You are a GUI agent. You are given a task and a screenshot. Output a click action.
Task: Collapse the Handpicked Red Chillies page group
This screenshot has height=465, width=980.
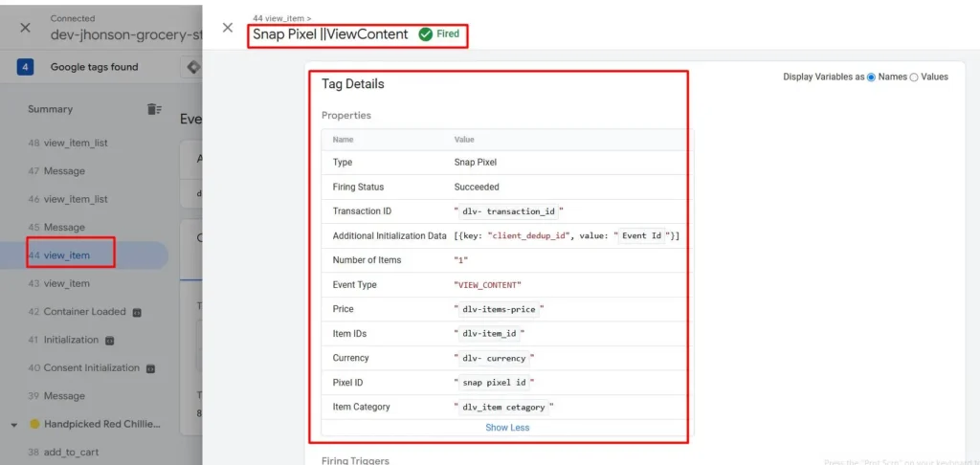tap(13, 425)
